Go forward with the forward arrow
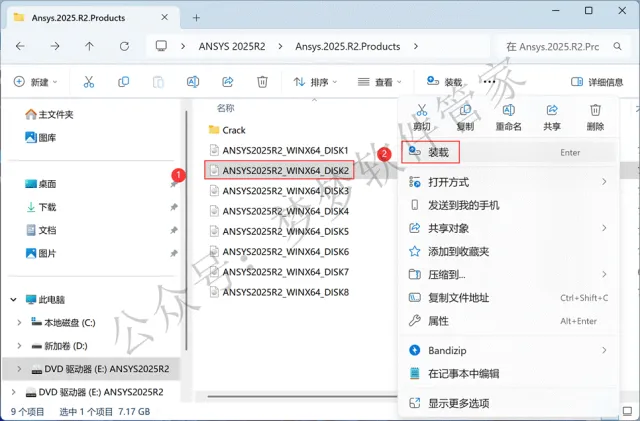 click(55, 46)
